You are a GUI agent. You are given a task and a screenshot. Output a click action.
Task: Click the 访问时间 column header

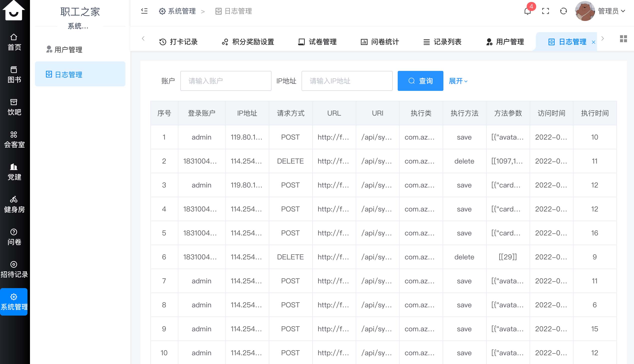[x=552, y=113]
